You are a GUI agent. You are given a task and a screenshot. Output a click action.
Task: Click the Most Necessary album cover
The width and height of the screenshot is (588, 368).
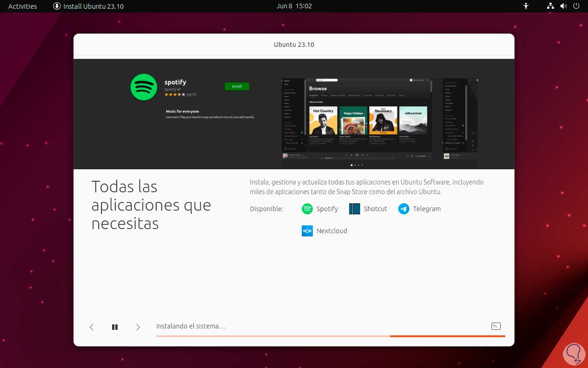click(x=383, y=121)
